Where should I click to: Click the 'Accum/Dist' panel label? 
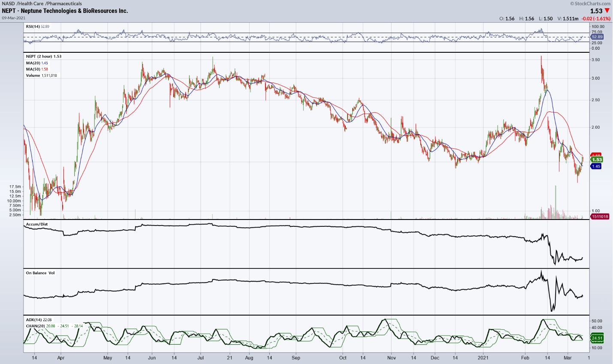(37, 224)
